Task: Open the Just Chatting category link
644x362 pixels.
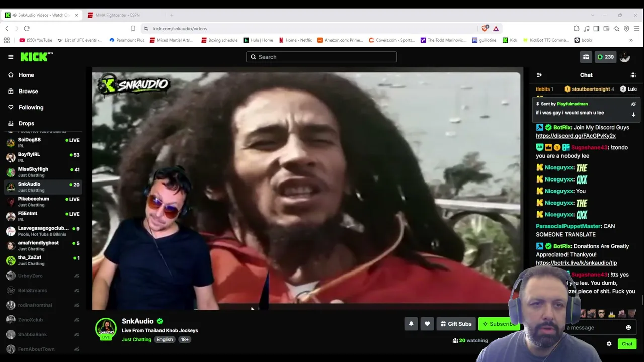Action: (x=136, y=340)
